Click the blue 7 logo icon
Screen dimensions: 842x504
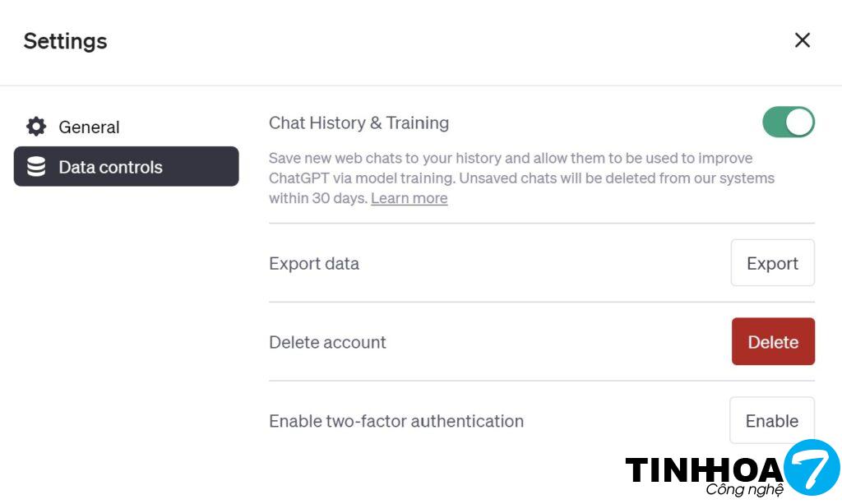pos(811,467)
